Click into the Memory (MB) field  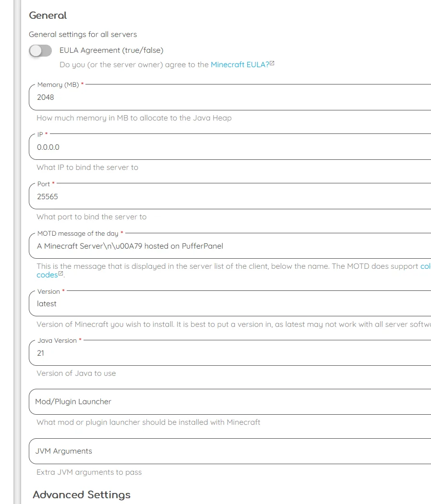coord(230,97)
